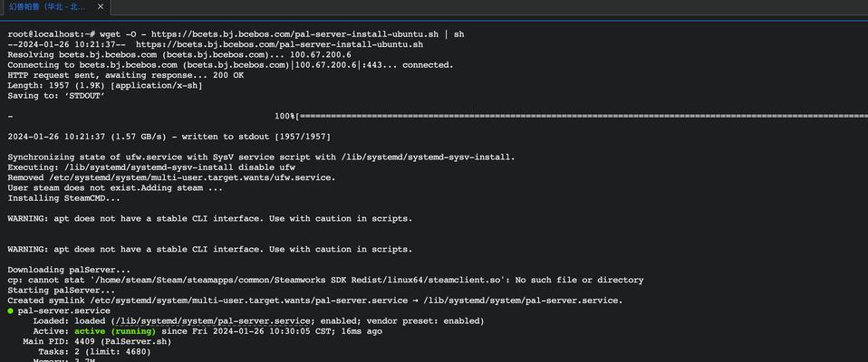Open the underlined pal-server.service path in Loaded line
Viewport: 868px width, 362px height.
(213, 321)
